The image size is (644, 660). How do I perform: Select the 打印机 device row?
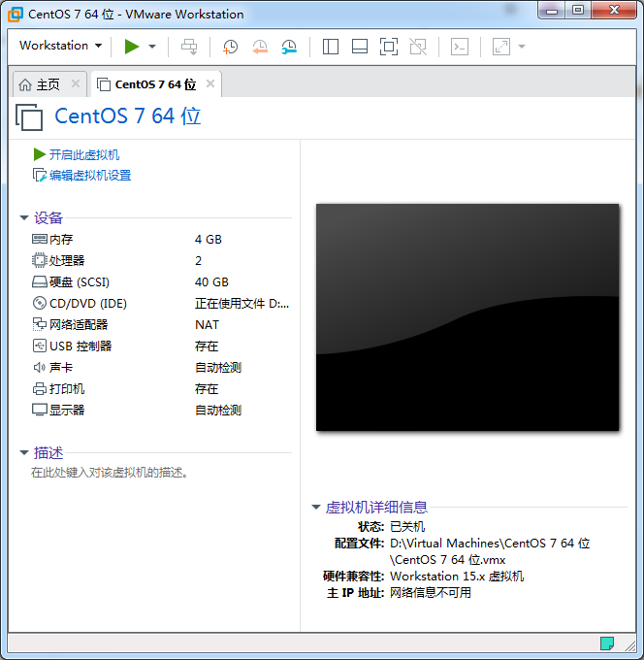pos(160,388)
